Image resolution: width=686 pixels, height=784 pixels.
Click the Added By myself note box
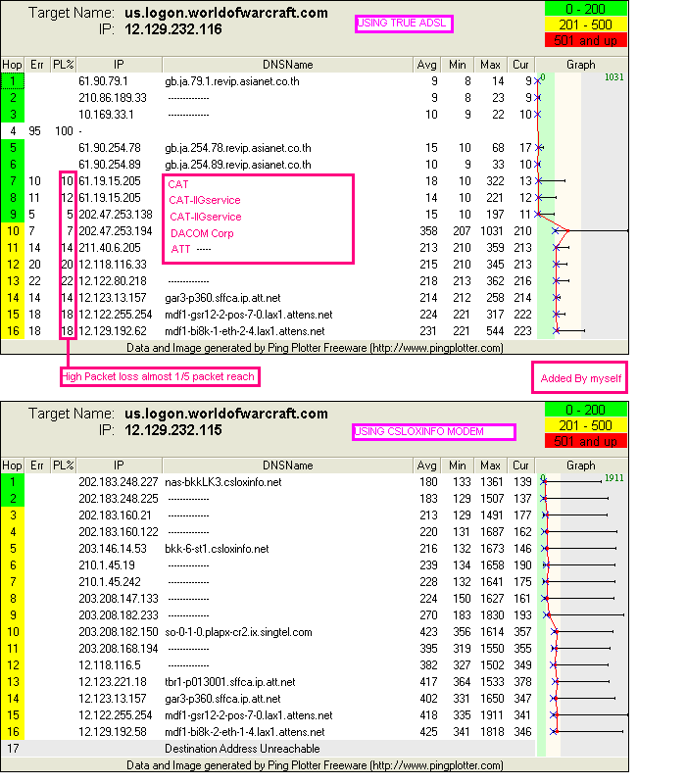(580, 377)
